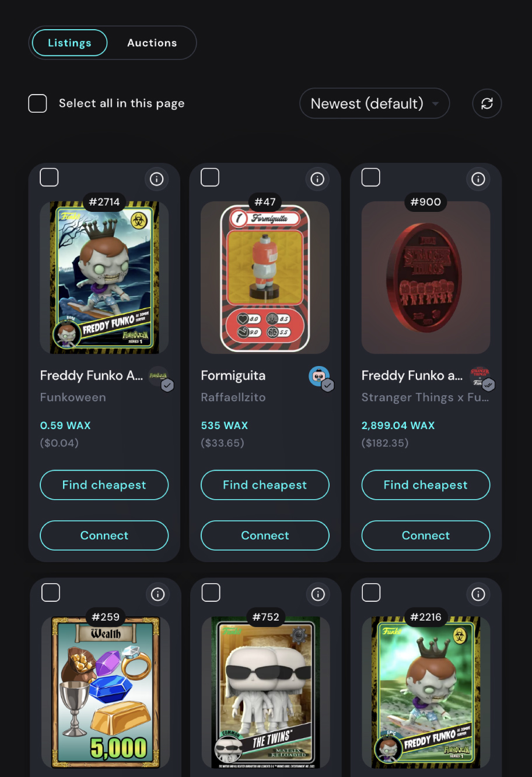Open info icon on Stranger Things #900 card

coord(478,179)
